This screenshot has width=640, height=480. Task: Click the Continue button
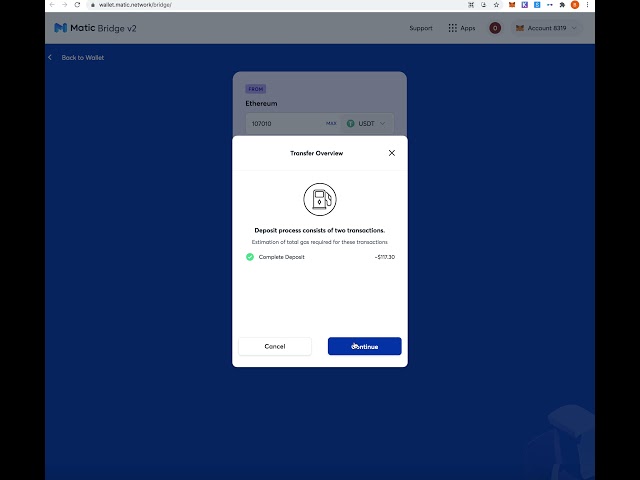point(364,346)
